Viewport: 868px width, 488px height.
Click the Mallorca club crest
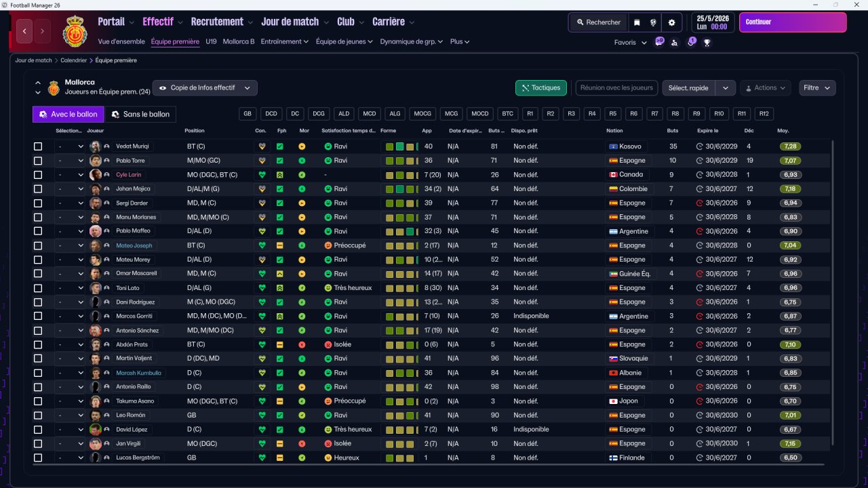point(75,30)
